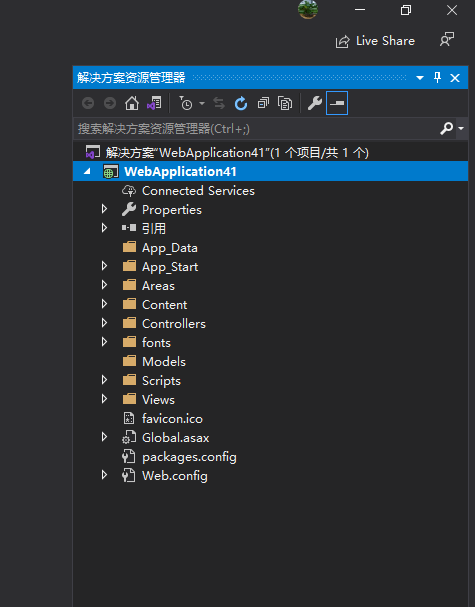The image size is (475, 607).
Task: Click the Live Share button
Action: 375,41
